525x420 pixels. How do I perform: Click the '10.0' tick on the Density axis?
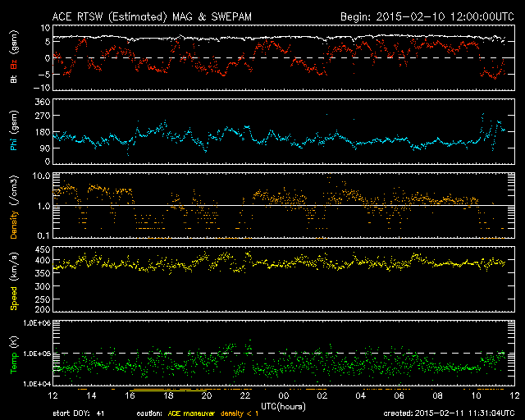[x=41, y=176]
